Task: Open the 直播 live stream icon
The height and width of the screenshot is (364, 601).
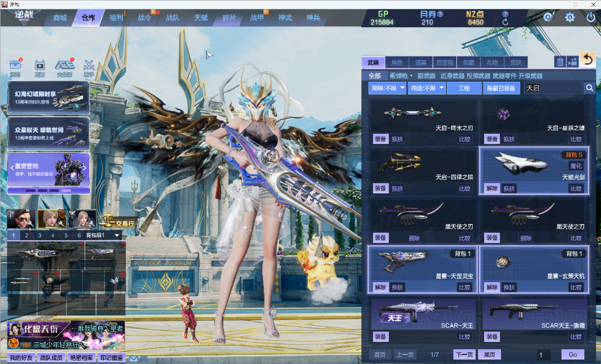Action: [40, 66]
